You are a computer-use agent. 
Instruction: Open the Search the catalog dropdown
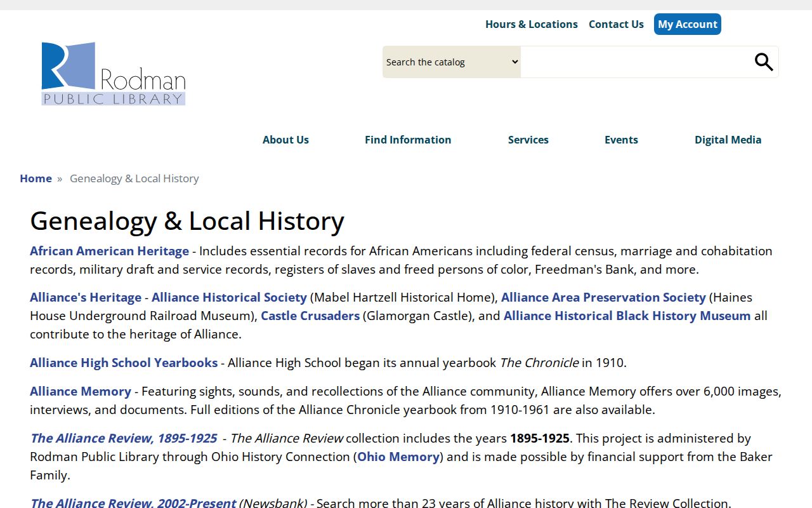point(452,62)
